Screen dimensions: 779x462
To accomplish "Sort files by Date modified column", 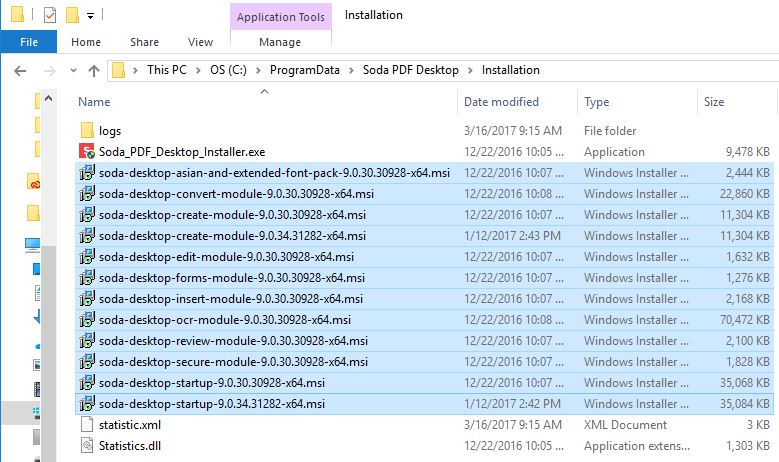I will click(501, 102).
